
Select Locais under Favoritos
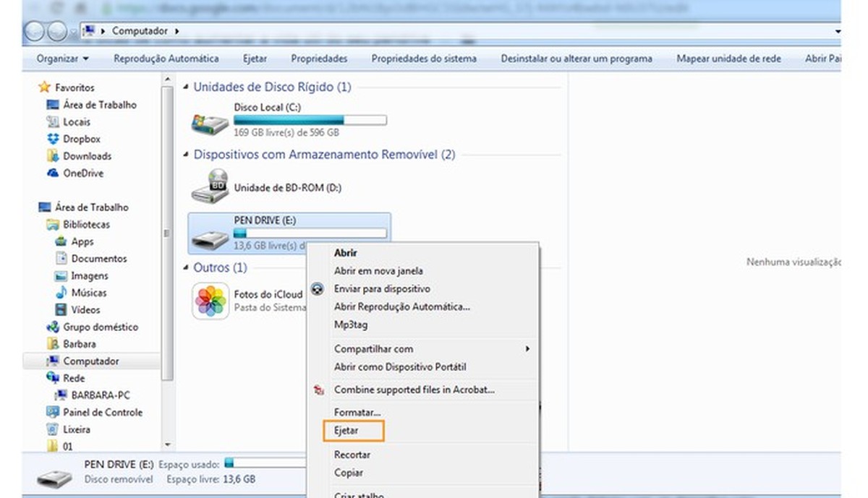pyautogui.click(x=77, y=122)
